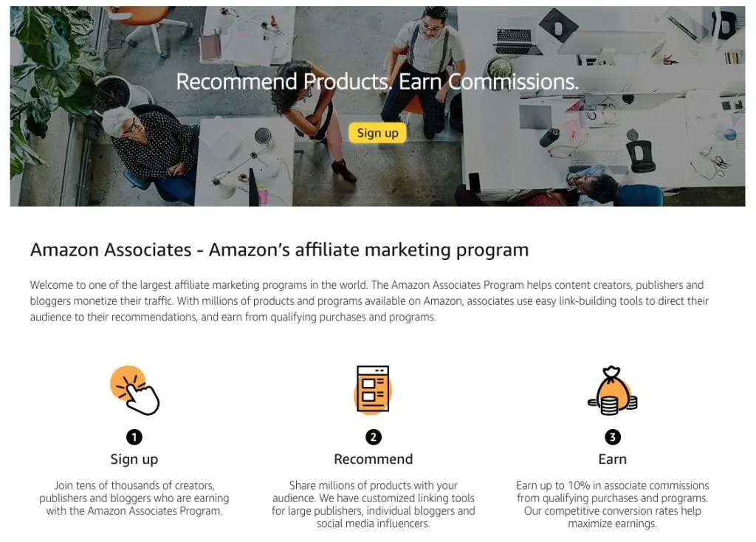Screen dimensions: 756x542
Task: Click the yellow Sign up button
Action: pos(377,133)
